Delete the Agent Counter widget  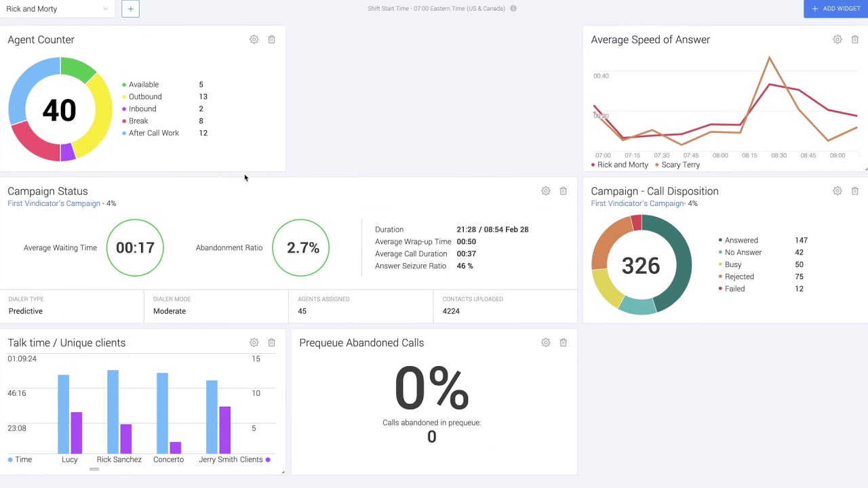(x=271, y=39)
